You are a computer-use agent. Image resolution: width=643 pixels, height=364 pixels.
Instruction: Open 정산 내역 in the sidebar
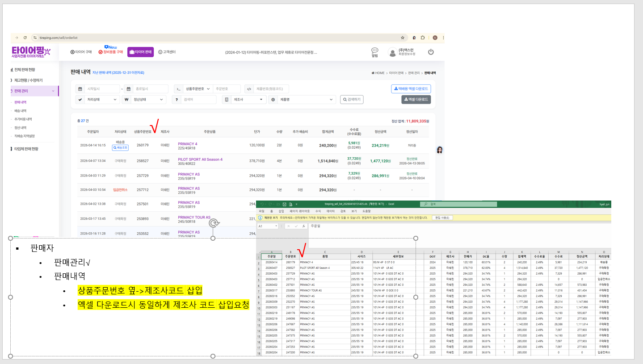[20, 128]
